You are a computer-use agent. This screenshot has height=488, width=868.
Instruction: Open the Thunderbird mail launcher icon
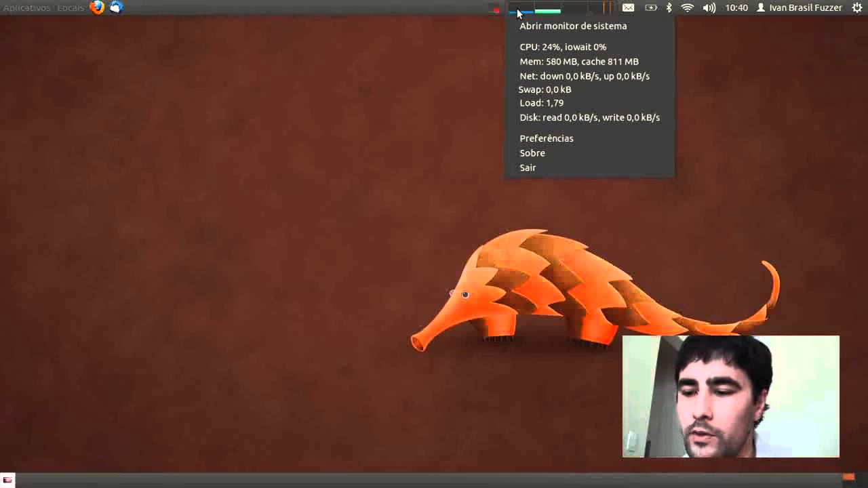(116, 7)
